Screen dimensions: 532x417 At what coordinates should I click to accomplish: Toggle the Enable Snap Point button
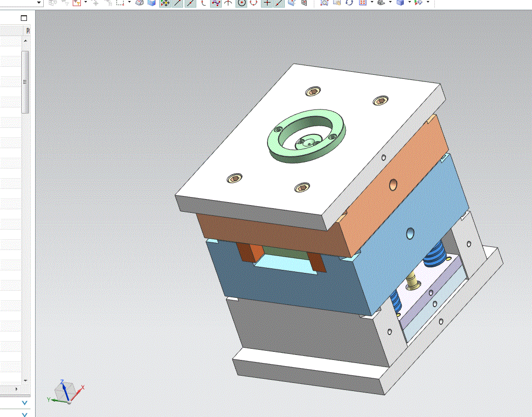pyautogui.click(x=165, y=3)
